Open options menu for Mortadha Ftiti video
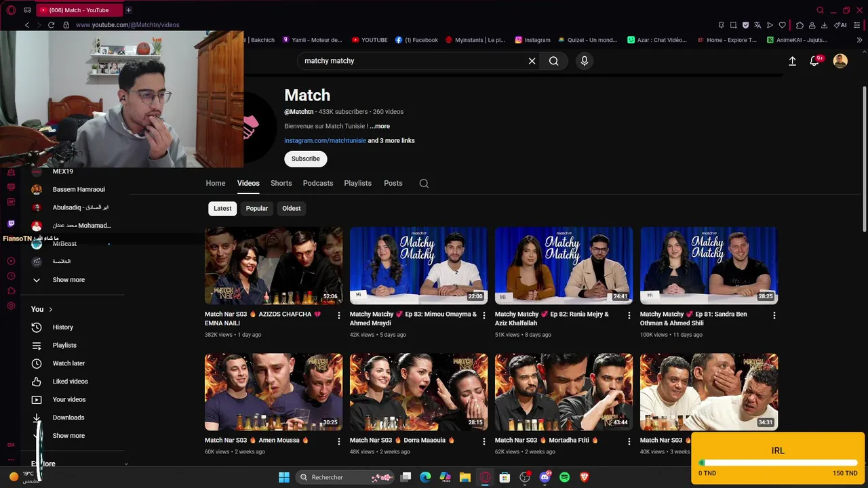This screenshot has height=488, width=868. point(629,441)
